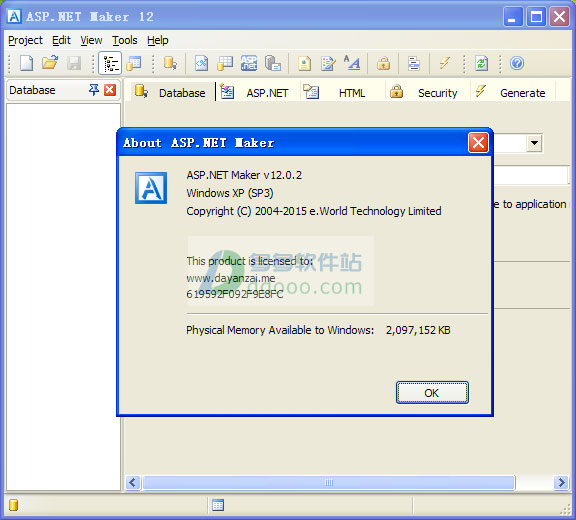Click the Save Project floppy icon
Viewport: 576px width, 520px height.
point(74,63)
